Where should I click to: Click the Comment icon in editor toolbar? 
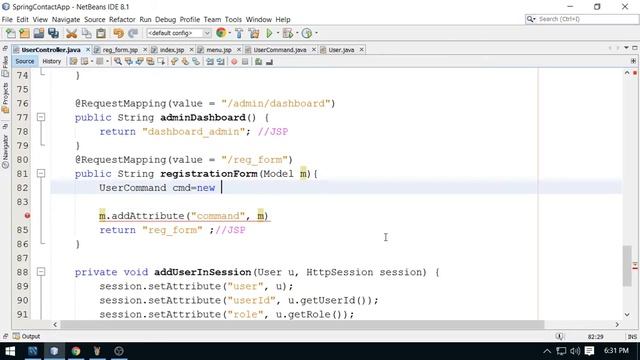pyautogui.click(x=258, y=62)
